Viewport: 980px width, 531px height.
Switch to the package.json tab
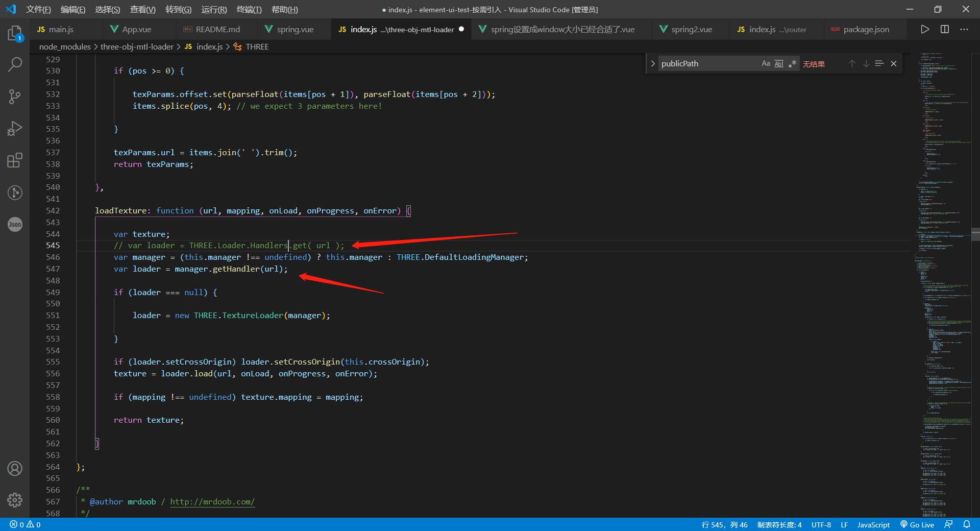[x=865, y=30]
